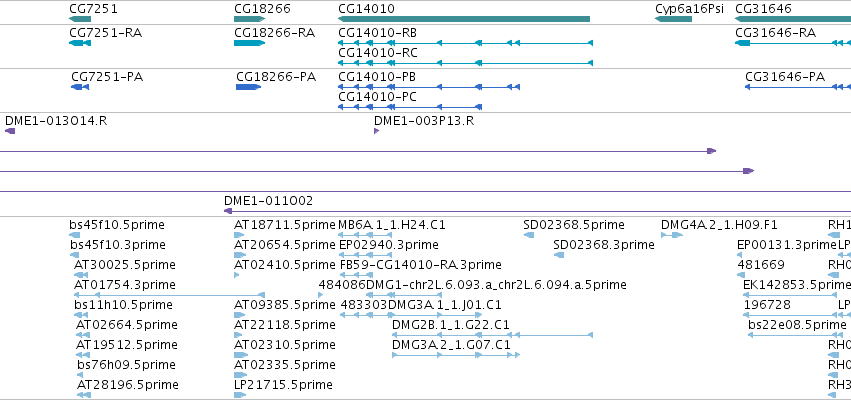851x400 pixels.
Task: Click the LP21715.5prime EST arrow
Action: pyautogui.click(x=240, y=395)
